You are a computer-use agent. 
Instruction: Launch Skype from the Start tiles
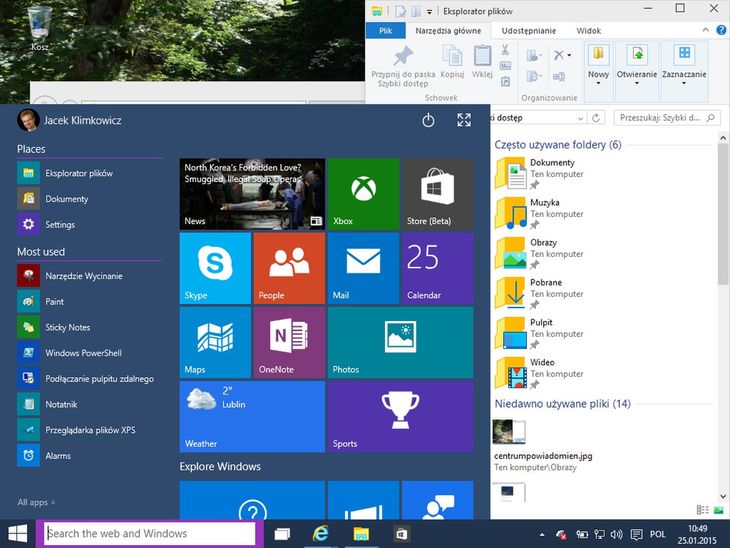[x=215, y=268]
